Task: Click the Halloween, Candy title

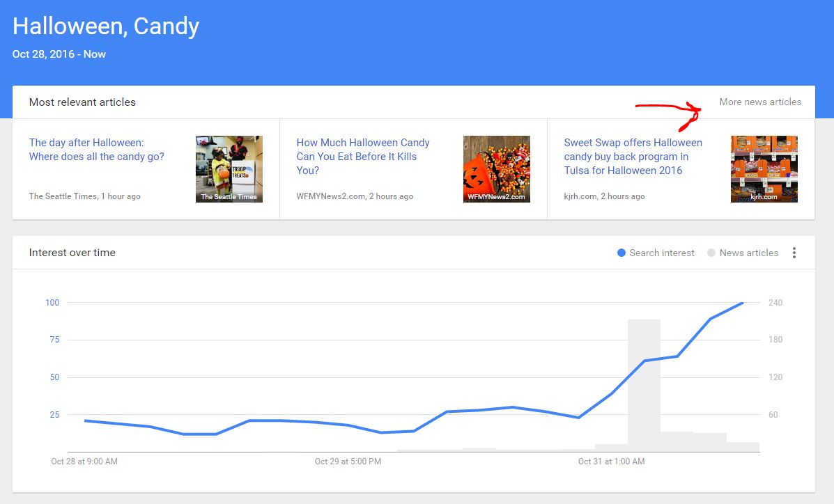Action: tap(106, 26)
